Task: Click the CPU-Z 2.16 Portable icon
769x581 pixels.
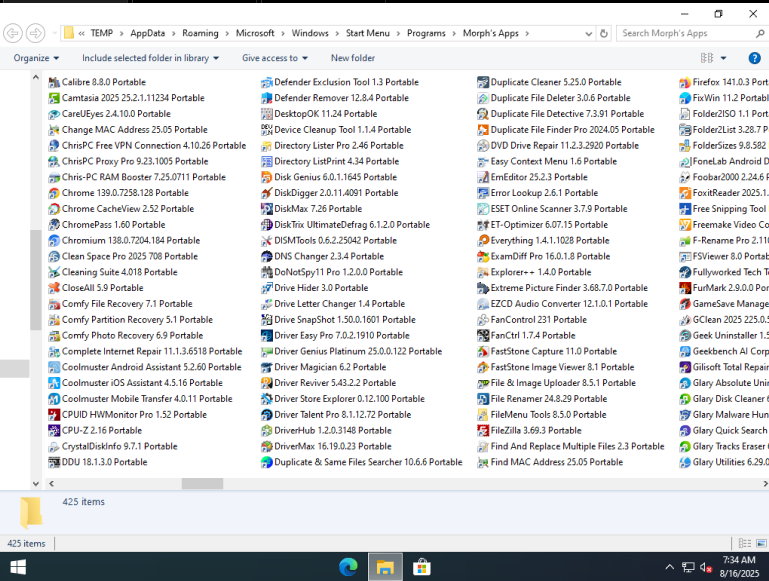Action: point(54,430)
